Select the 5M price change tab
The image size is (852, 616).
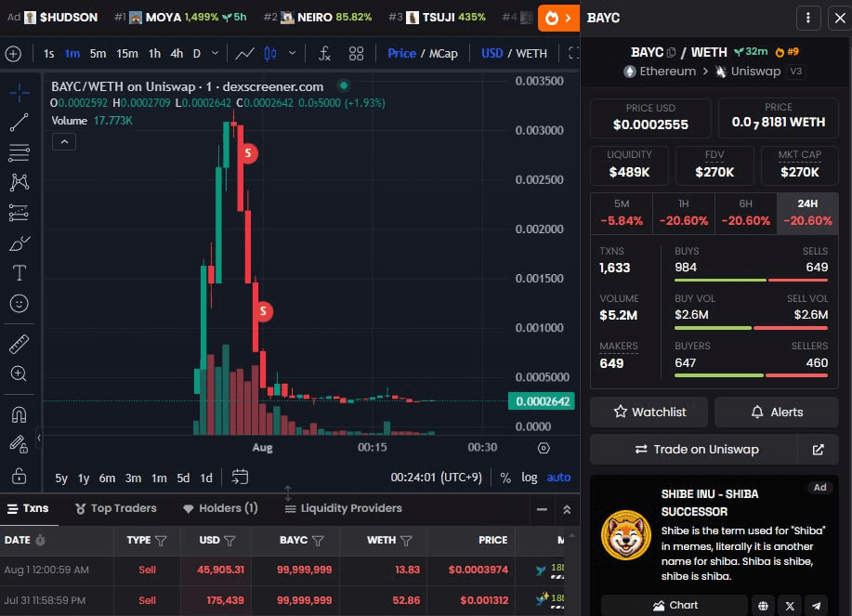click(622, 213)
